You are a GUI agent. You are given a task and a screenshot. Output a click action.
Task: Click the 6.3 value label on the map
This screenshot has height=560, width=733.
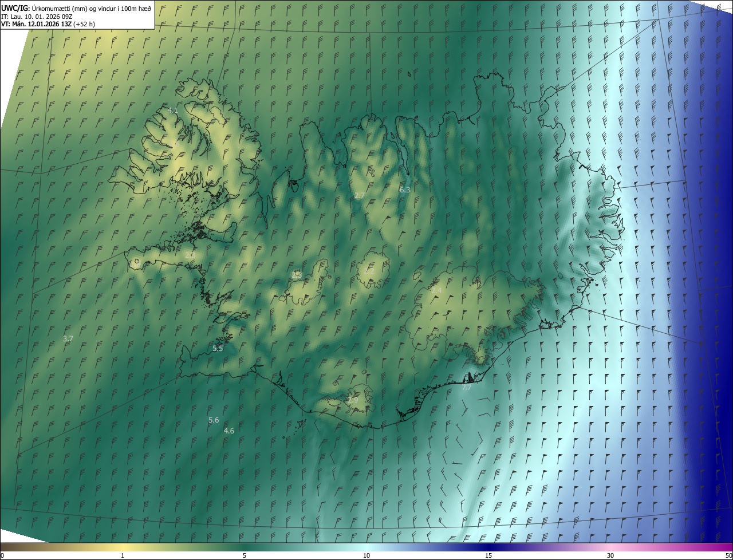(x=405, y=190)
